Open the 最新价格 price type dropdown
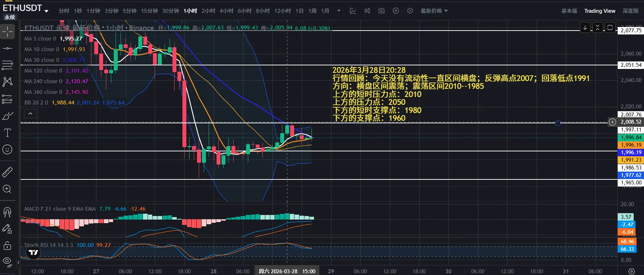 [434, 11]
